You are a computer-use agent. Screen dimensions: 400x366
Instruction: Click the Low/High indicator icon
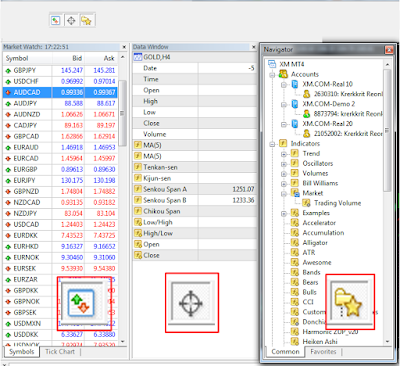coord(138,222)
